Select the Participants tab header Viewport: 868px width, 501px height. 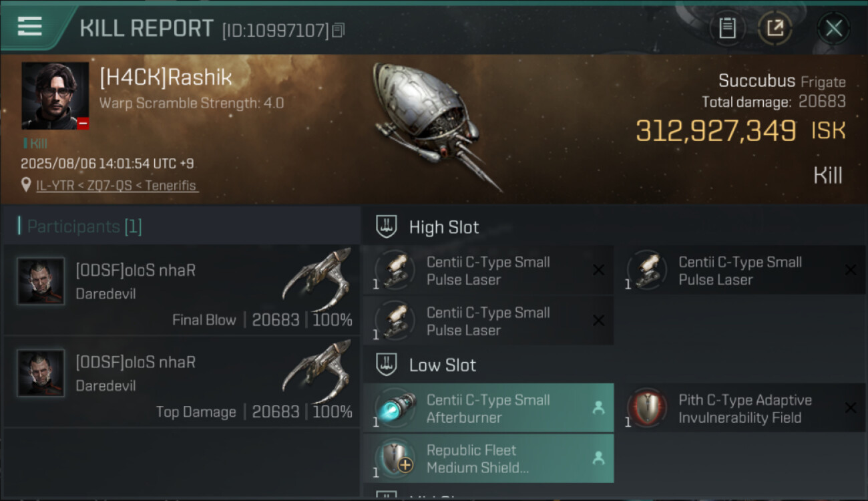80,226
